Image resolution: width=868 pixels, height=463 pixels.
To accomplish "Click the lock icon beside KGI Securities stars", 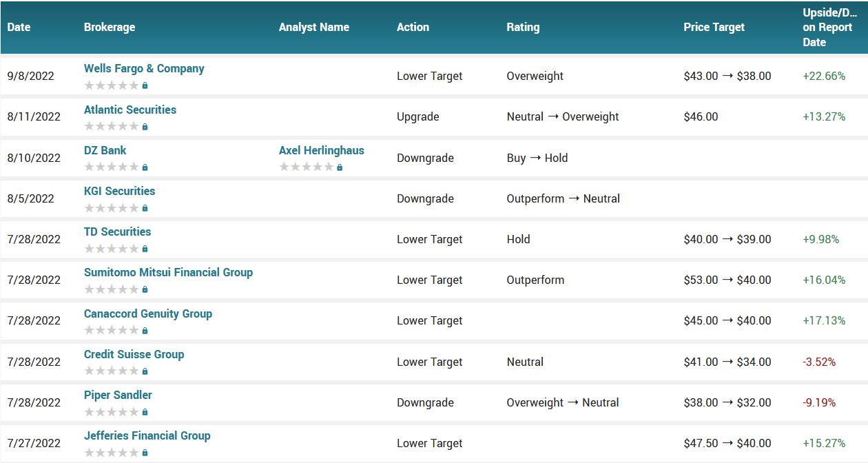I will pyautogui.click(x=144, y=207).
